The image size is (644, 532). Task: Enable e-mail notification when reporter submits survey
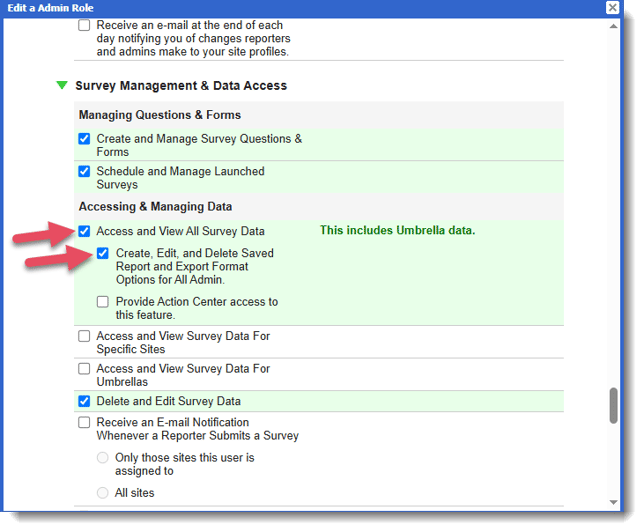click(x=84, y=423)
